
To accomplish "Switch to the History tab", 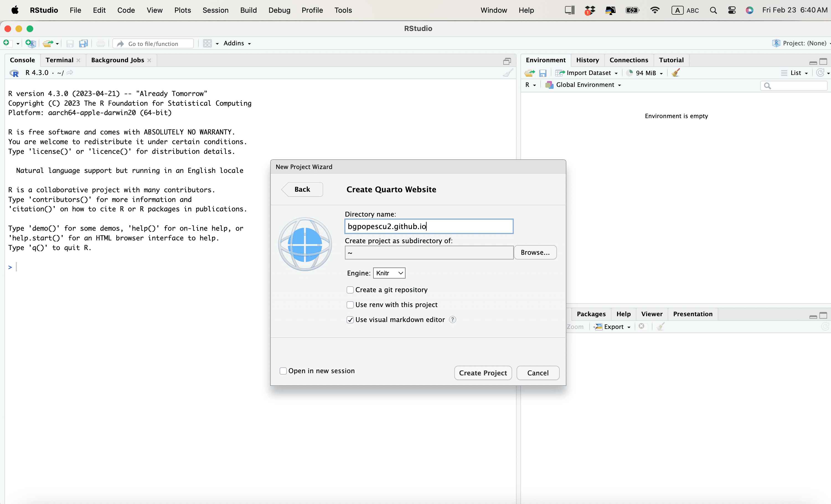I will (x=587, y=60).
